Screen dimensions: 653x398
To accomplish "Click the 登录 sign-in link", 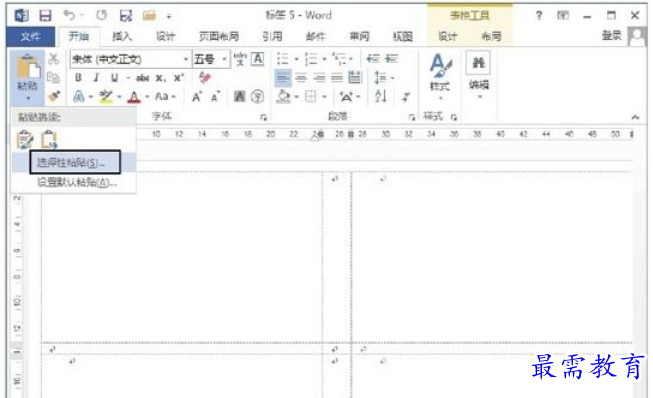I will (611, 36).
